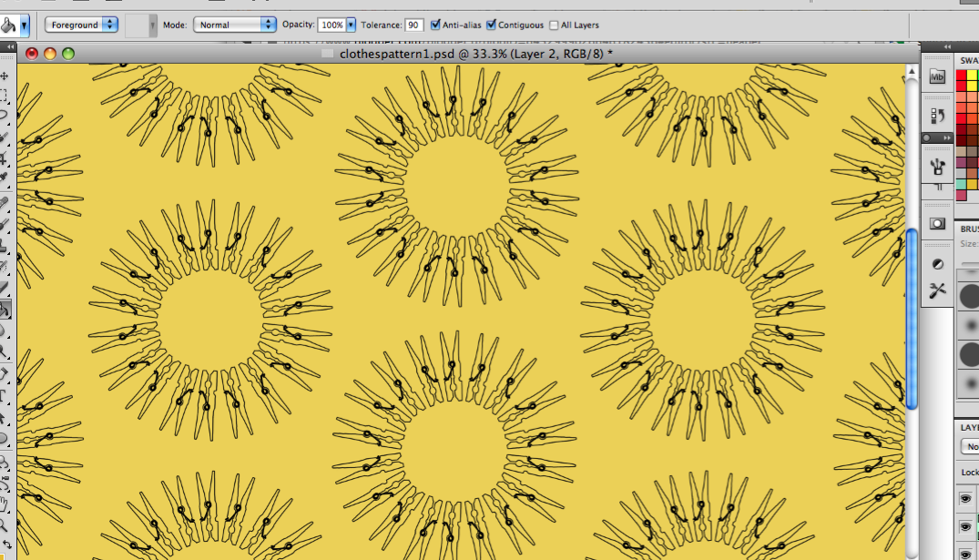
Task: Select the Blur tool
Action: (x=5, y=330)
